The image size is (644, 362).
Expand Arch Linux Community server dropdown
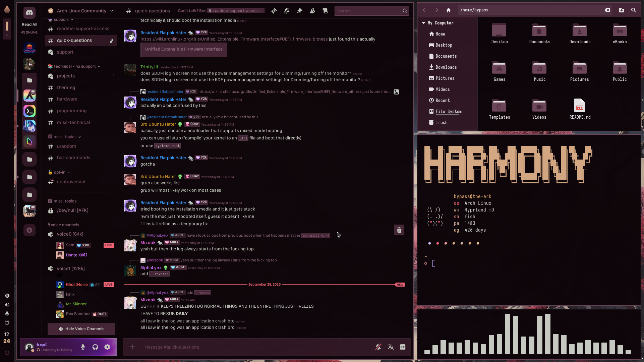pyautogui.click(x=112, y=11)
